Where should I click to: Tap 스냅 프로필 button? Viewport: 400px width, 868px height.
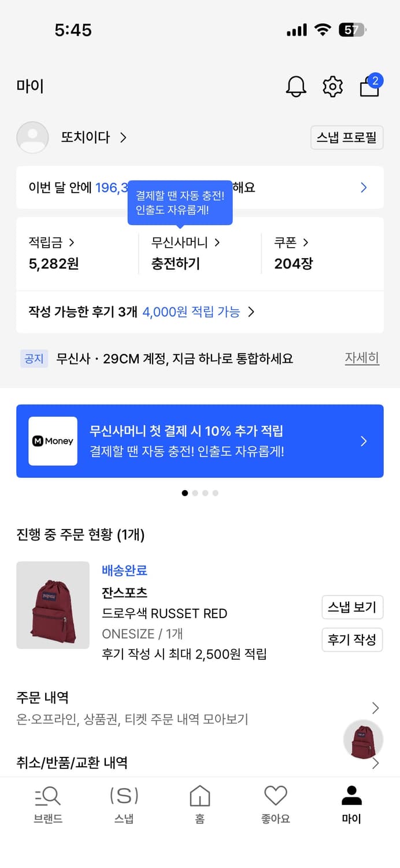[347, 138]
